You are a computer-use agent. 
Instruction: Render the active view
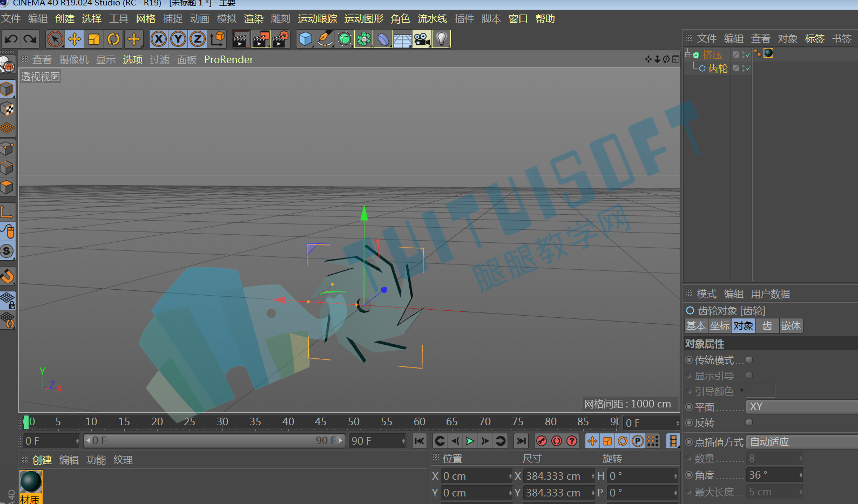241,39
